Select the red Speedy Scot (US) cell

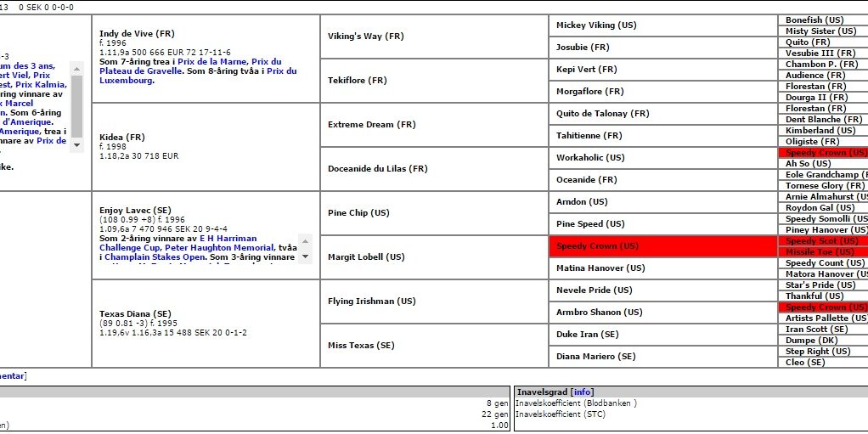tap(820, 241)
